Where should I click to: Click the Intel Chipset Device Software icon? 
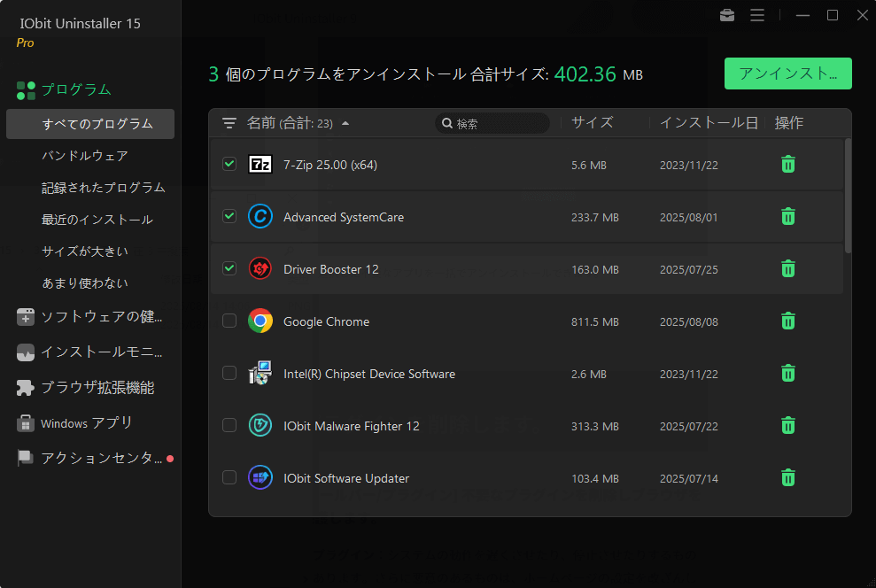tap(260, 373)
